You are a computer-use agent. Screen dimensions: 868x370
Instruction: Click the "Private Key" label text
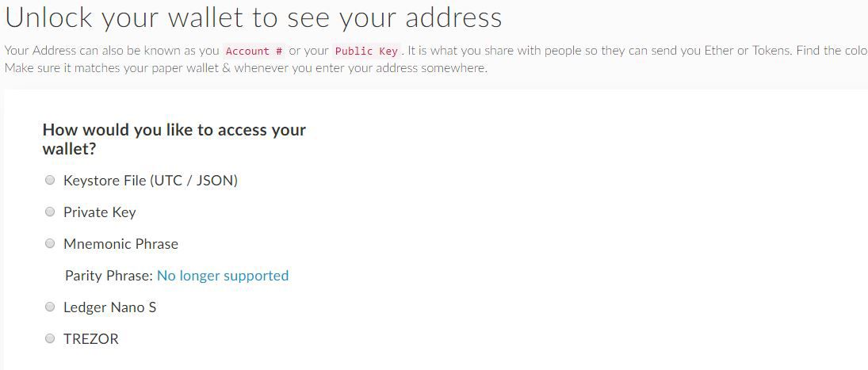pos(100,212)
